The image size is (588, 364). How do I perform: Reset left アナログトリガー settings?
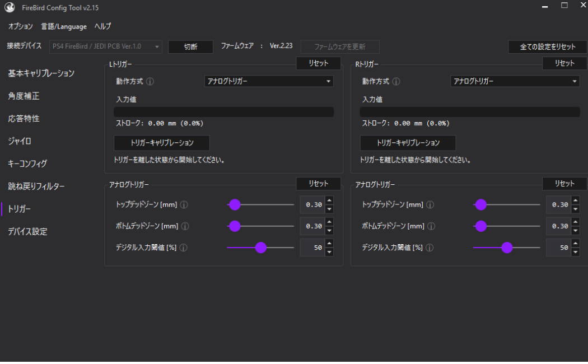click(319, 183)
